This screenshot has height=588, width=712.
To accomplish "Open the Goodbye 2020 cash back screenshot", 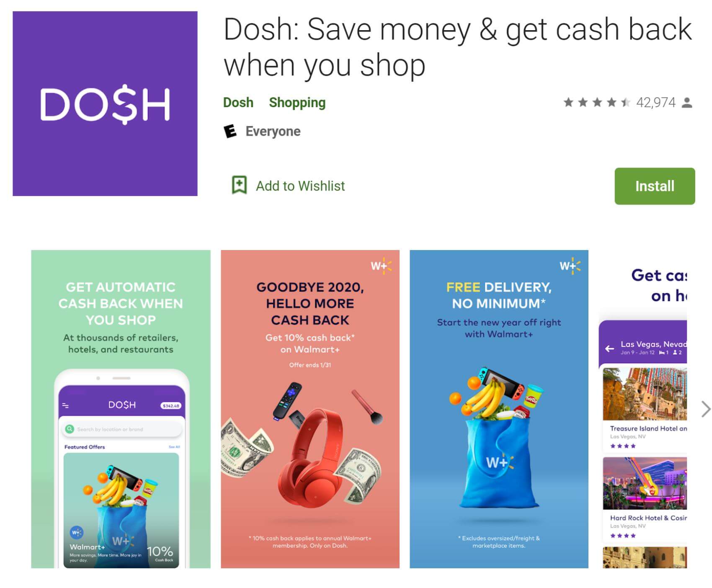I will coord(310,409).
